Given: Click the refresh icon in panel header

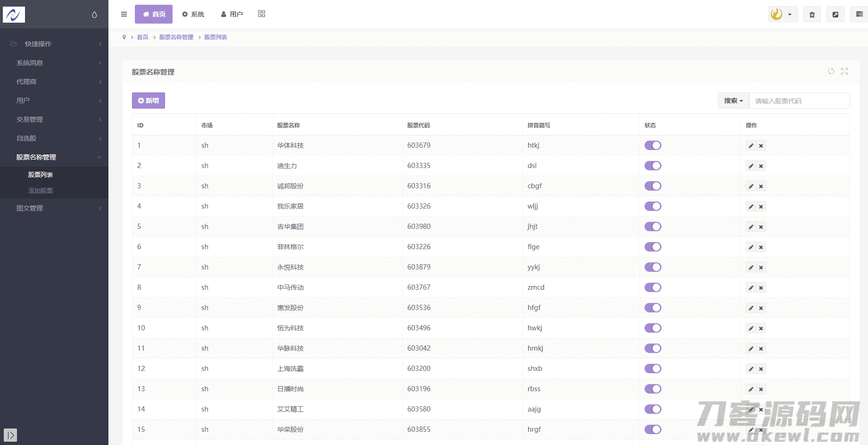Looking at the screenshot, I should [x=831, y=71].
